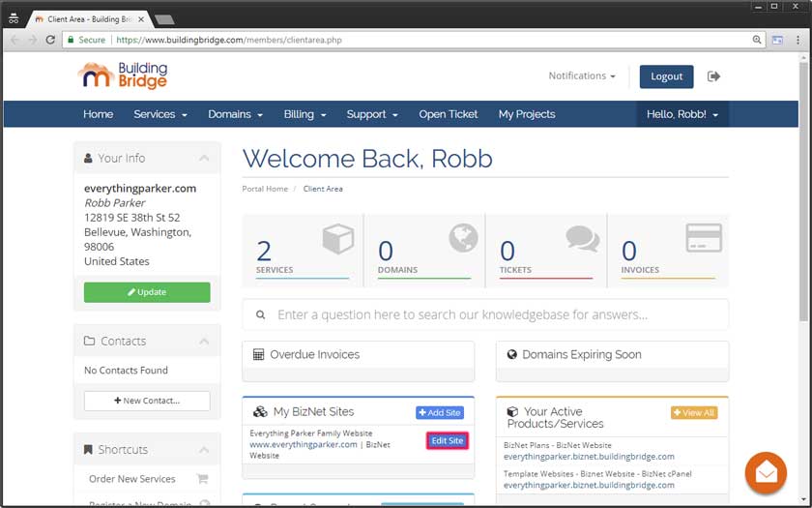Click the sign-out arrow icon next to Logout
The width and height of the screenshot is (812, 508).
(x=713, y=76)
